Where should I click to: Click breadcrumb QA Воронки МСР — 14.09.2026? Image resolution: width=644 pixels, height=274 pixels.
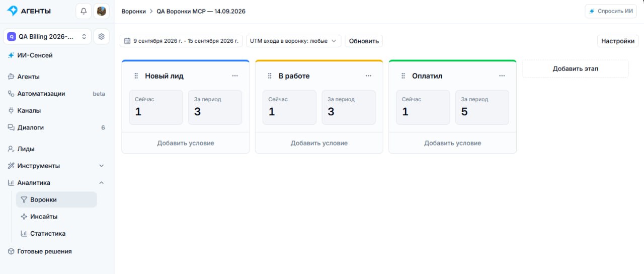(x=201, y=11)
